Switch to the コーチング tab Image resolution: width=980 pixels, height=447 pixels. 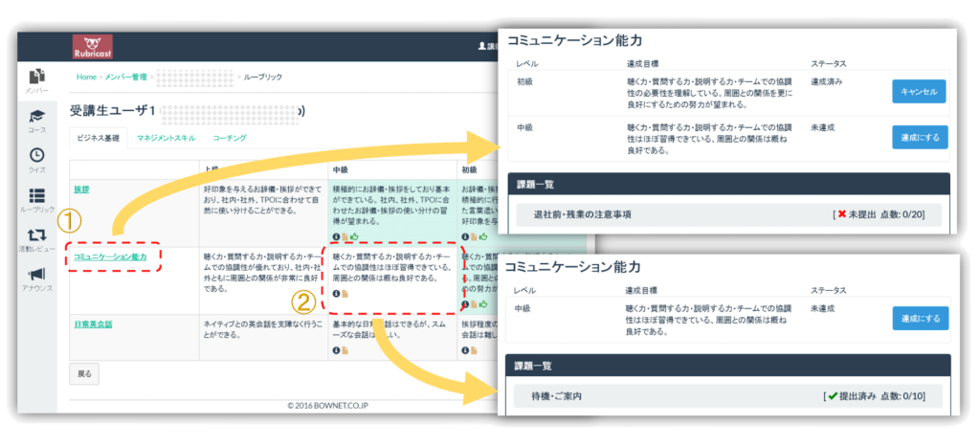230,139
